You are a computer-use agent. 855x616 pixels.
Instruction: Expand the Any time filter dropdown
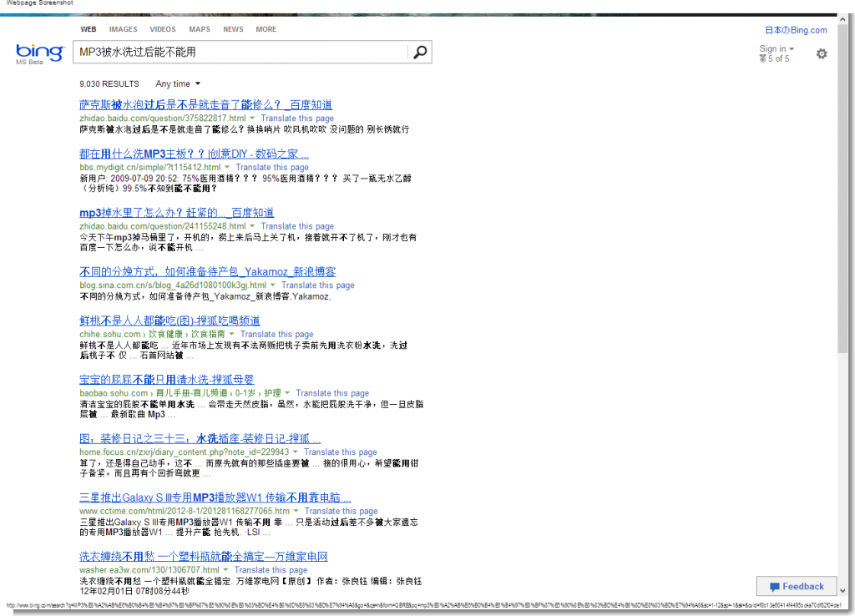pos(178,84)
